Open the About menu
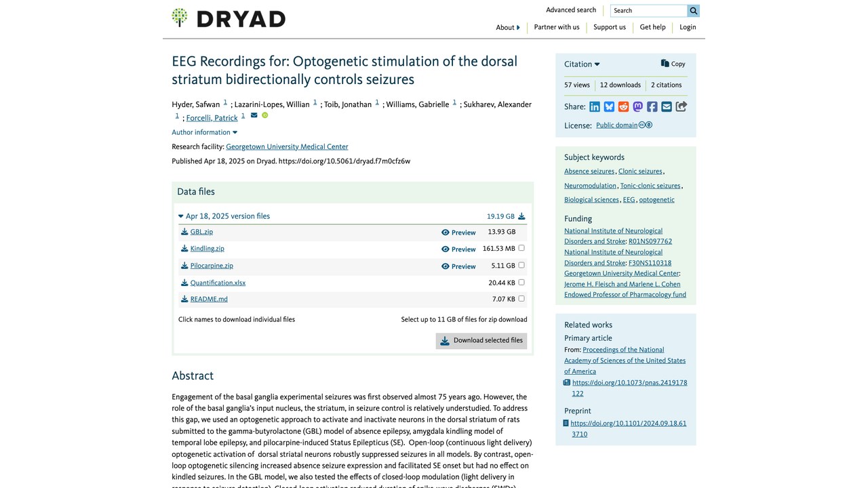The height and width of the screenshot is (488, 868). pos(508,28)
